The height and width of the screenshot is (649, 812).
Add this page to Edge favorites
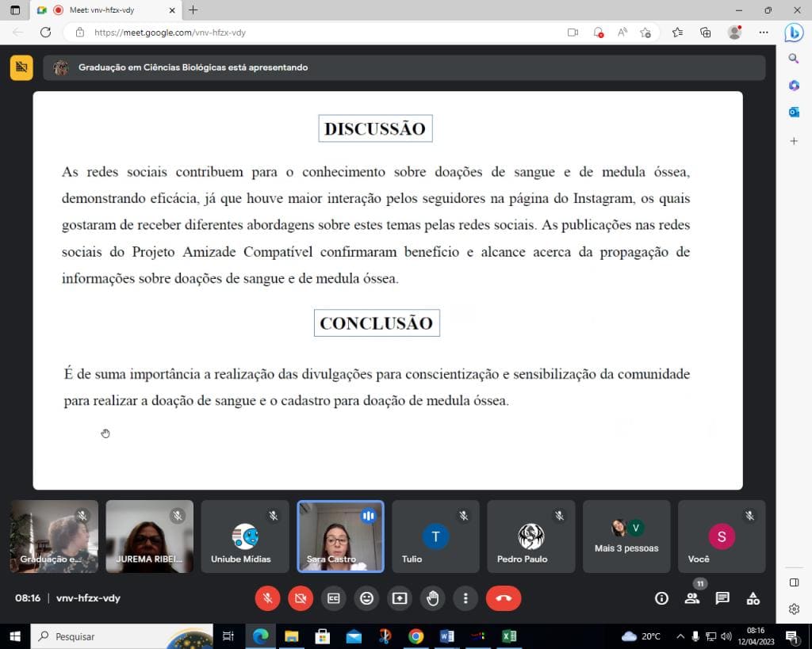(645, 32)
